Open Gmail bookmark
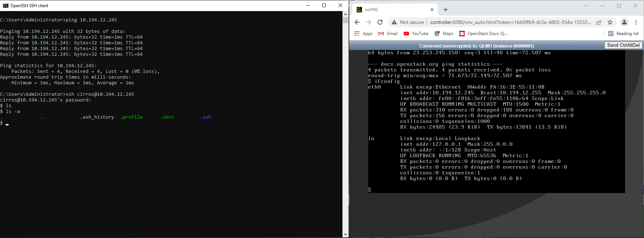This screenshot has height=238, width=644. (388, 34)
